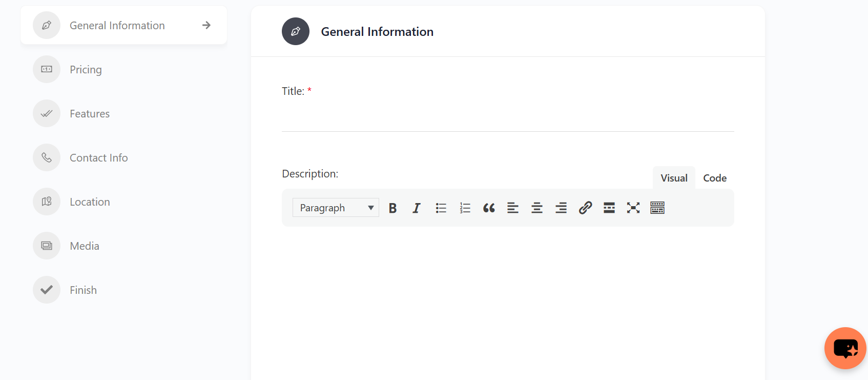868x380 pixels.
Task: Insert a link with chain icon
Action: click(x=585, y=208)
